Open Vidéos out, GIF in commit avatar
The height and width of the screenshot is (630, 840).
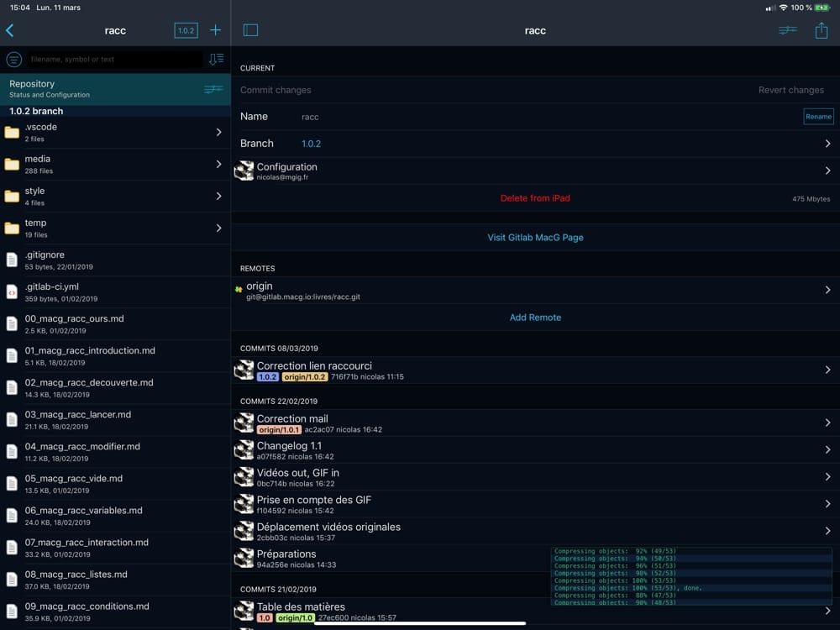[244, 477]
